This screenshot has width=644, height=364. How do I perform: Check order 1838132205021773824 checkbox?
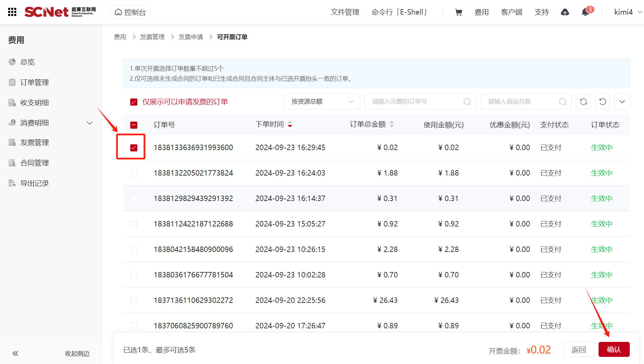134,173
